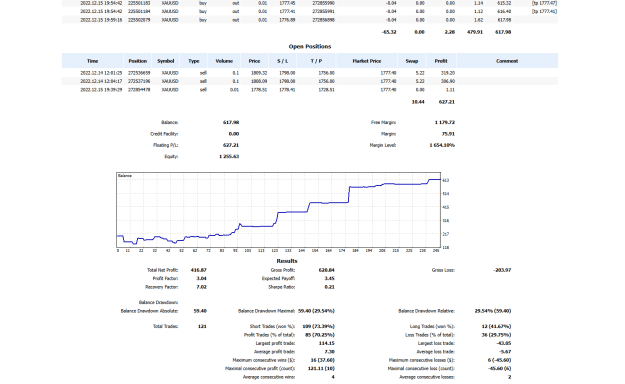Image resolution: width=625 pixels, height=384 pixels.
Task: Click the Market Price column header
Action: [367, 61]
